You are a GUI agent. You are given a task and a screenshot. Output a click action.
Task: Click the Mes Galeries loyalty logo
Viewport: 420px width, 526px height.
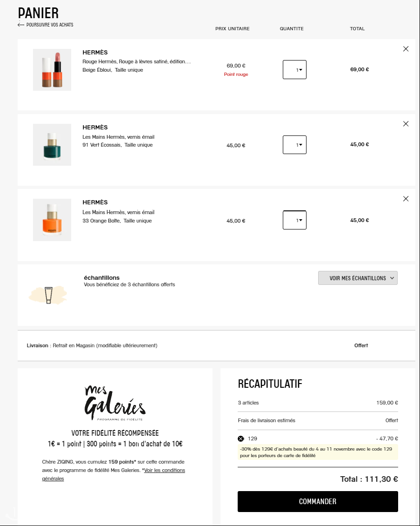pos(115,402)
